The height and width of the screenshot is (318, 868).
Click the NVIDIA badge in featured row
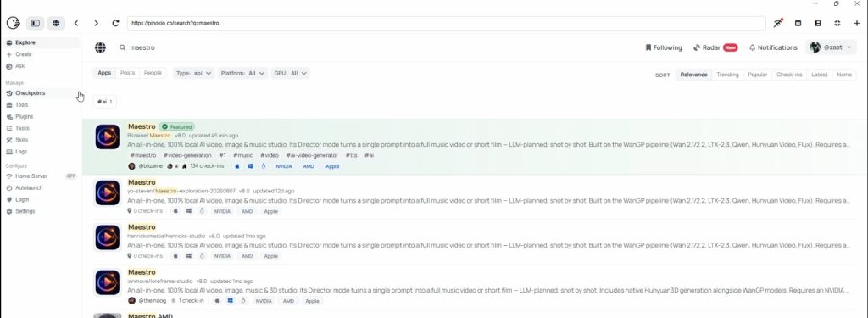[x=284, y=166]
